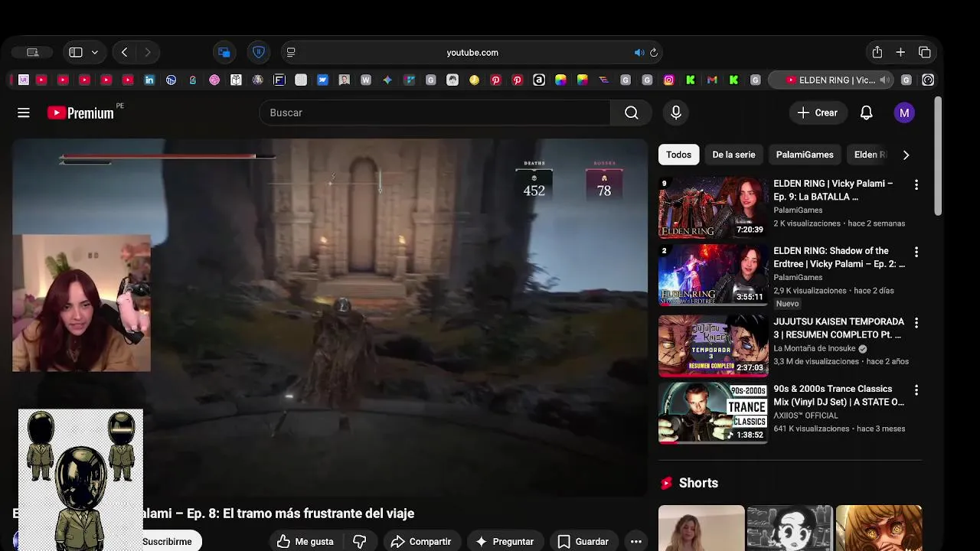Click the Buscar search field
980x551 pixels.
coord(435,112)
